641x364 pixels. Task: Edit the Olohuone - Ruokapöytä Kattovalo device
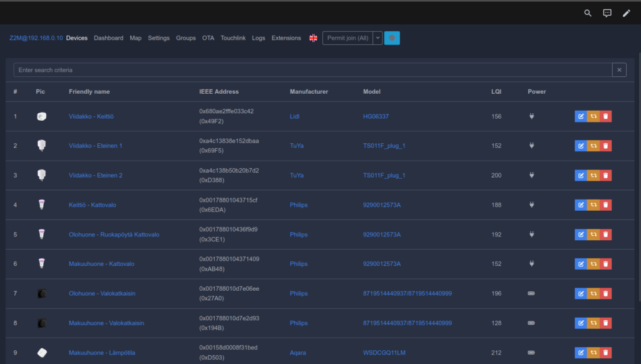[x=581, y=234]
